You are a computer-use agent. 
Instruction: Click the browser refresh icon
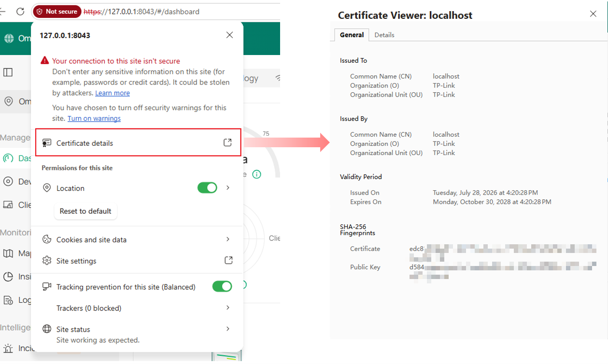tap(20, 12)
